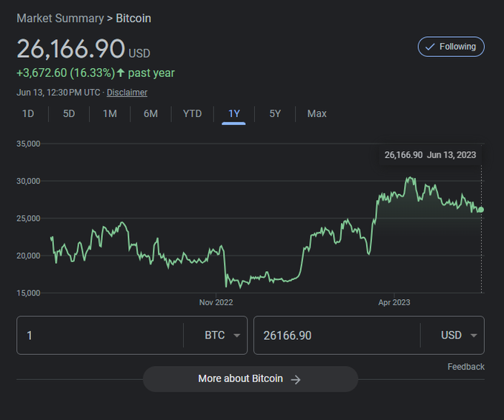Show the YTD chart range

[192, 113]
